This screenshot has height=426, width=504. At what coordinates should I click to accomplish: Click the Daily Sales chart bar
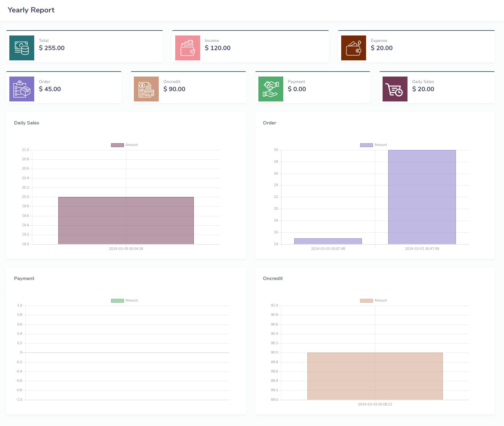[x=126, y=220]
